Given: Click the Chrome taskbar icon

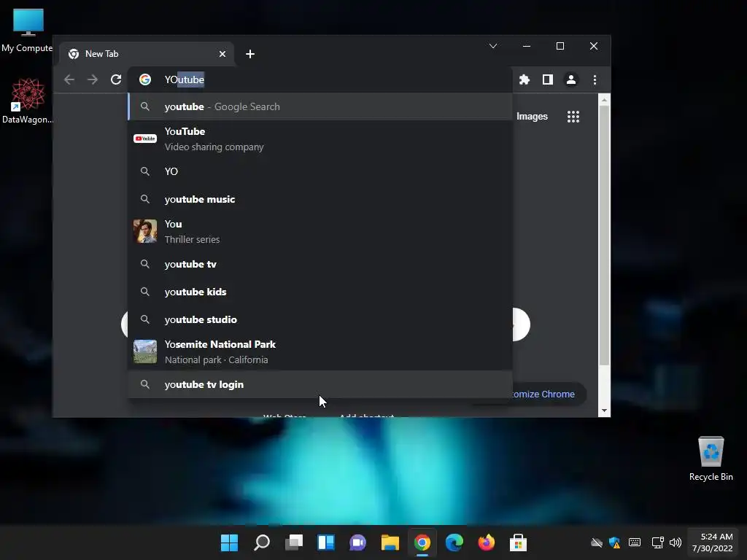Looking at the screenshot, I should 422,542.
